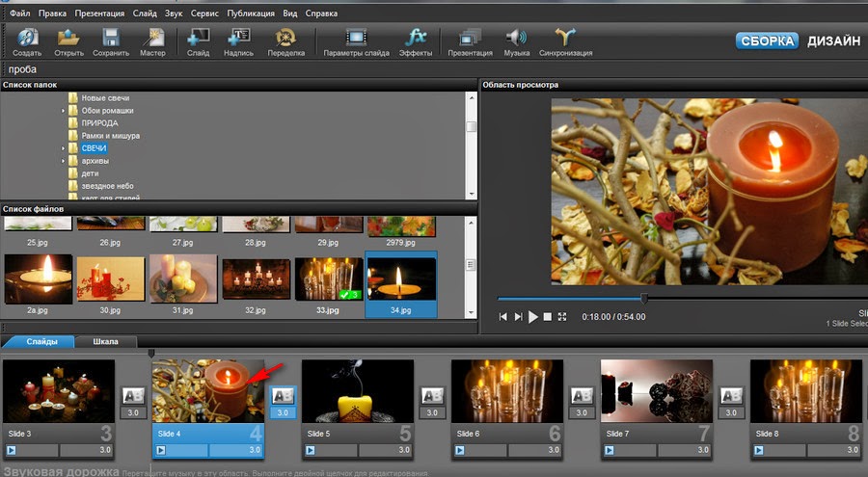Open the Справка menu
Viewport: 868px width, 477px height.
tap(321, 13)
